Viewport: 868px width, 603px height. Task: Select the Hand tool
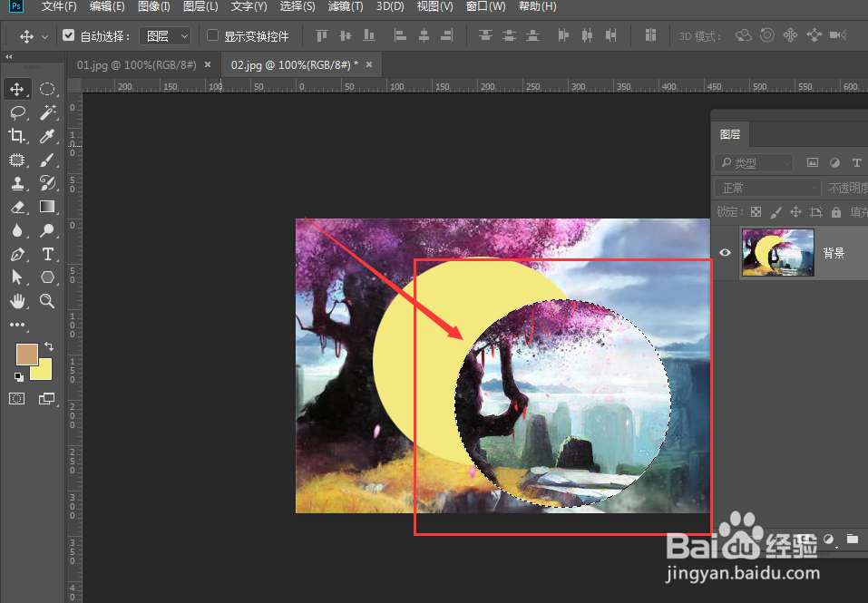(x=17, y=301)
